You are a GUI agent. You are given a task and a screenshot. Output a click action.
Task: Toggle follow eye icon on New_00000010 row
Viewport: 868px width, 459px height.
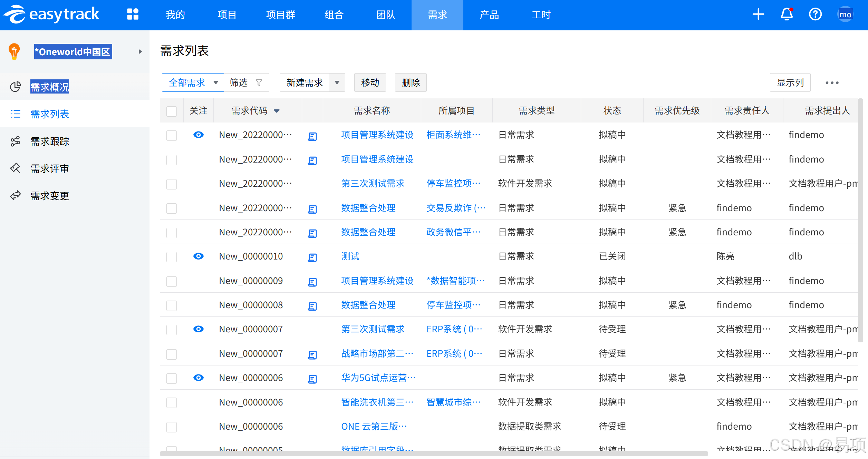point(198,256)
